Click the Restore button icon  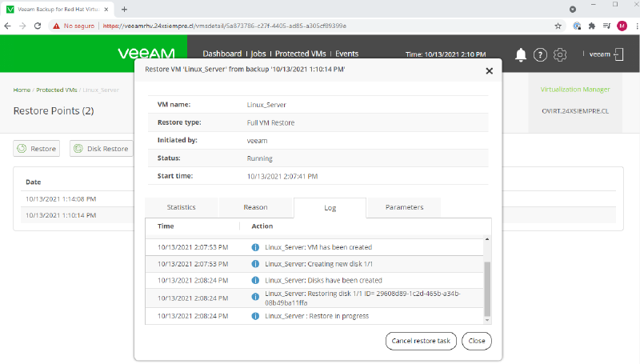point(22,149)
